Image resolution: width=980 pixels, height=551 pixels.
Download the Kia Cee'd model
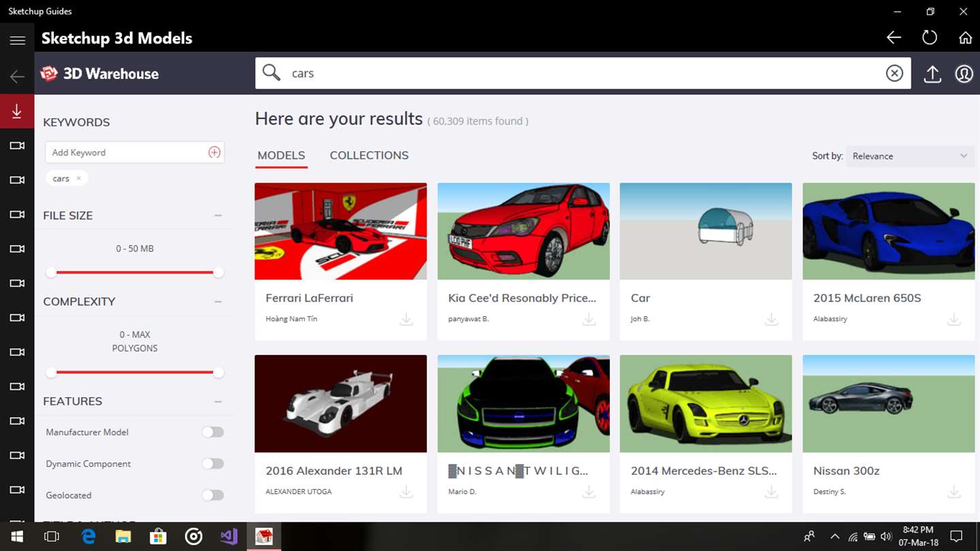click(x=589, y=319)
